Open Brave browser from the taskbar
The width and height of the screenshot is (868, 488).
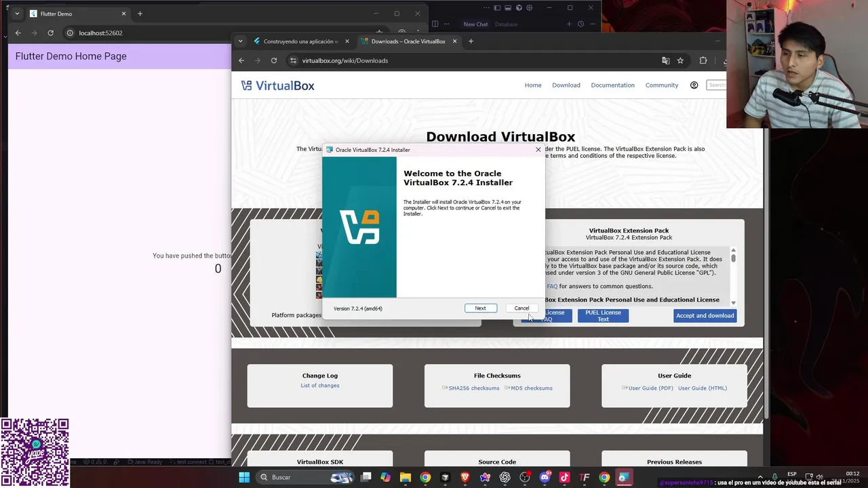pos(465,477)
